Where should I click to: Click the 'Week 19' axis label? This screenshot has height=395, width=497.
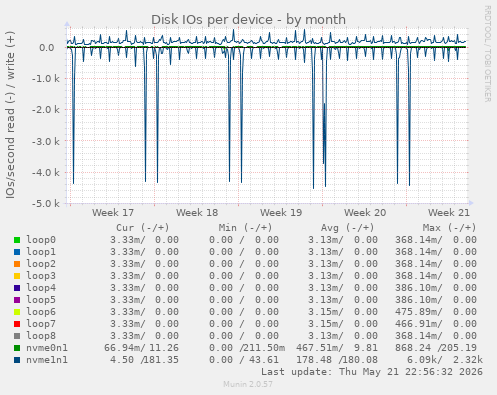[x=281, y=213]
